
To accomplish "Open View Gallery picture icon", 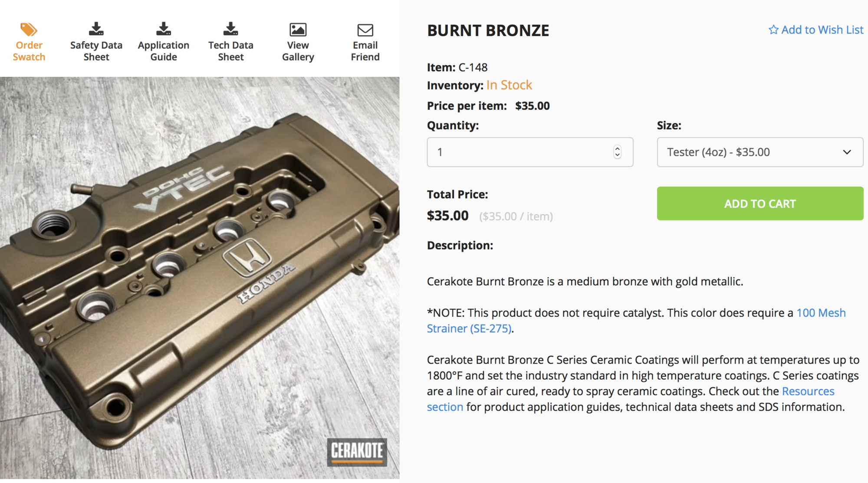I will tap(298, 30).
